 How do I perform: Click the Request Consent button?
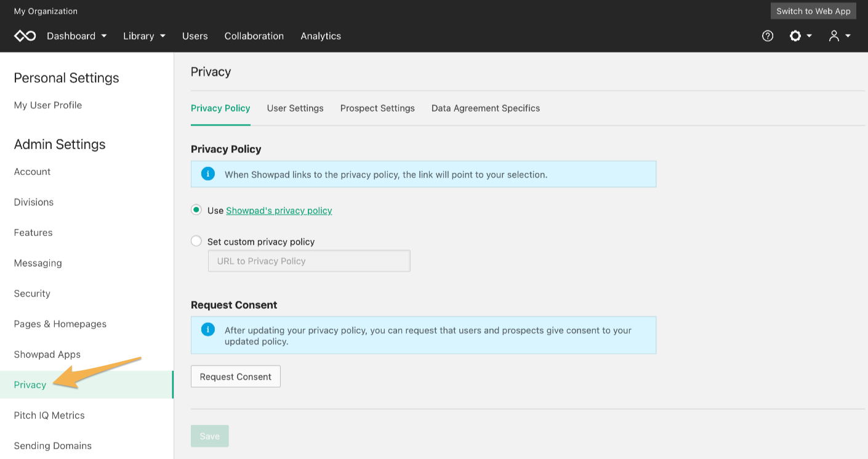click(236, 376)
